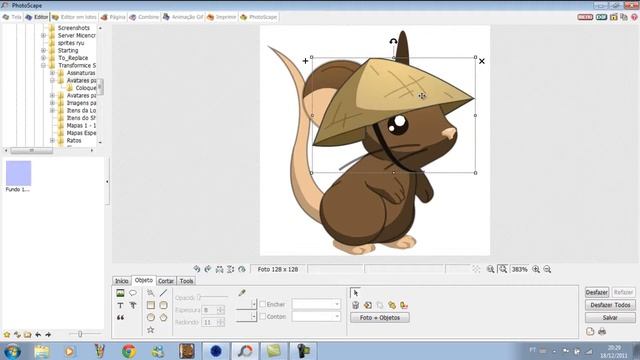Activate the arrow selection cursor tool
Viewport: 640px width, 360px height.
(356, 293)
